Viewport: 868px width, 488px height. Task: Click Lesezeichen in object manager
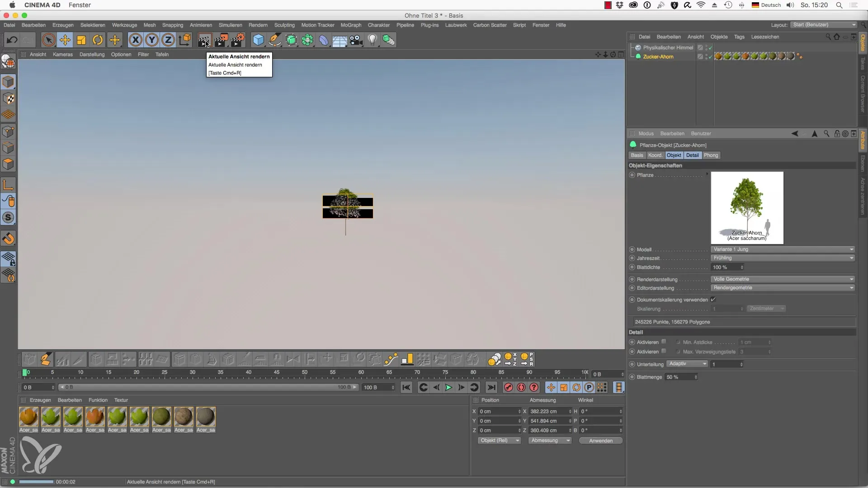click(765, 37)
